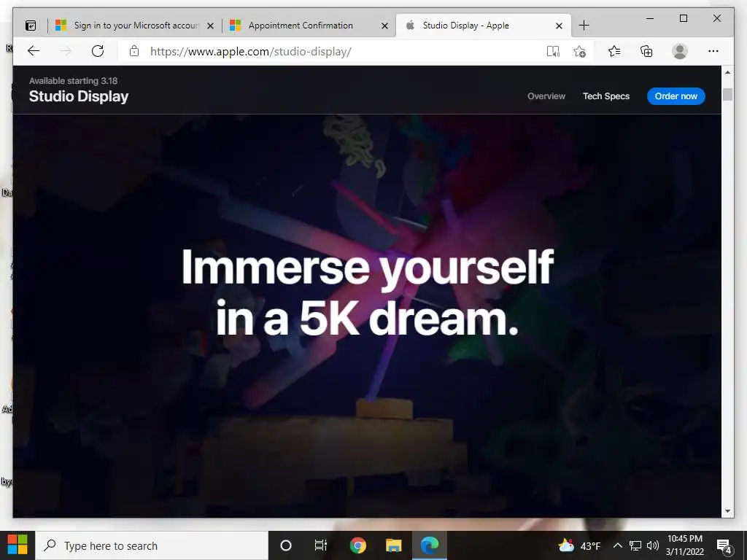Open the volume control tray icon
747x560 pixels.
coord(653,545)
